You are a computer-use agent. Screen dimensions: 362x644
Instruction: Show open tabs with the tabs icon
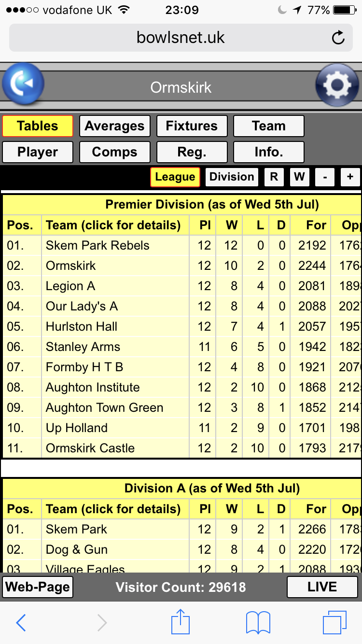334,622
